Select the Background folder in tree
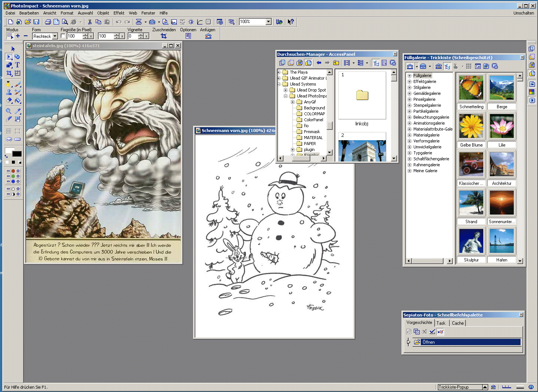538x392 pixels. click(x=314, y=108)
